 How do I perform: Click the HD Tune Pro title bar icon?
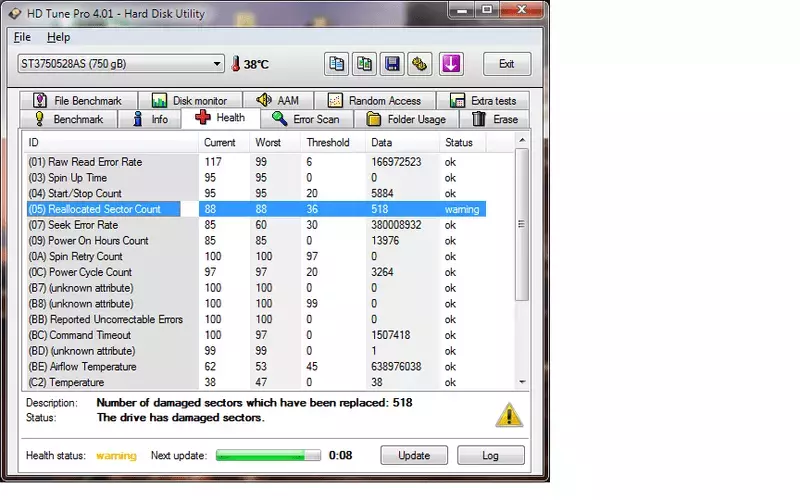tap(15, 13)
